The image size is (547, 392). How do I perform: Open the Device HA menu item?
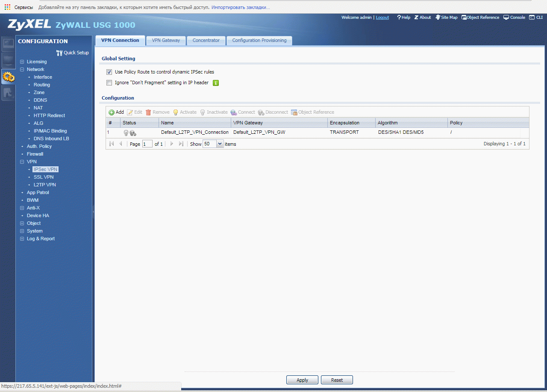click(38, 215)
